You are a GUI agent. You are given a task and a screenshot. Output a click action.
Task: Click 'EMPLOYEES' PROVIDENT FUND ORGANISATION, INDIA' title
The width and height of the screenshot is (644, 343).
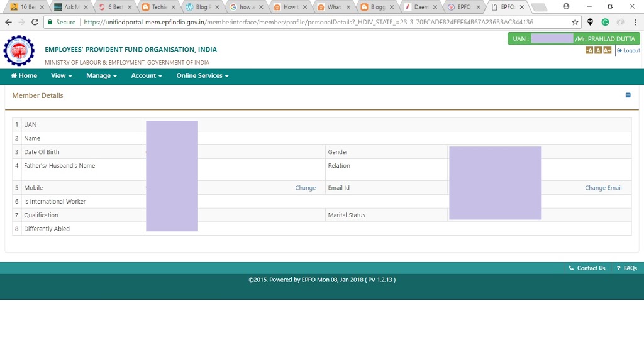[131, 49]
